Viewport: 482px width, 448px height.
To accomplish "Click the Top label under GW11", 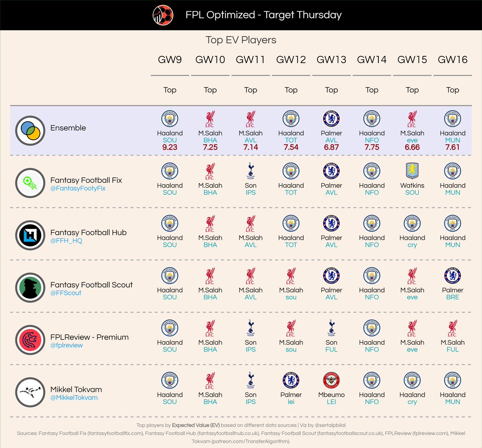I will click(x=251, y=90).
